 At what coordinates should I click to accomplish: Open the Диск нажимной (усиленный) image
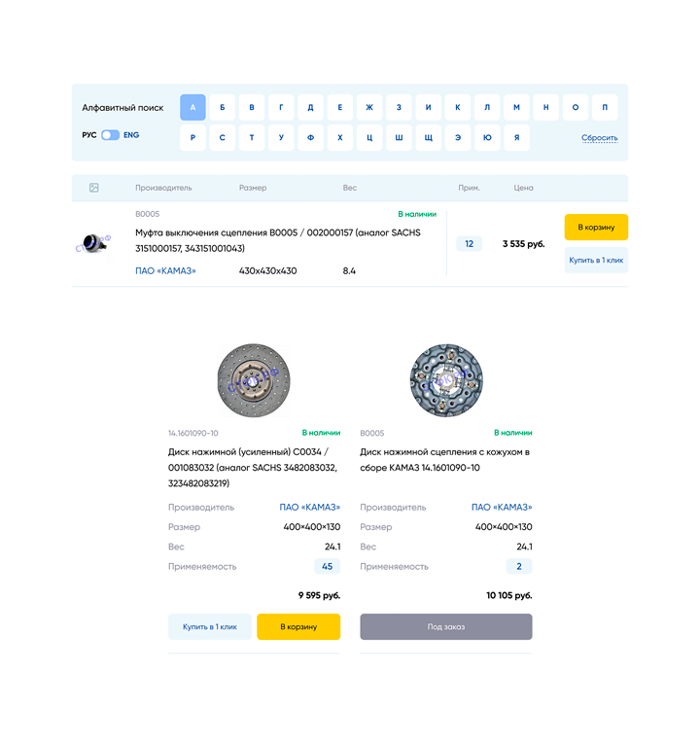pos(254,376)
